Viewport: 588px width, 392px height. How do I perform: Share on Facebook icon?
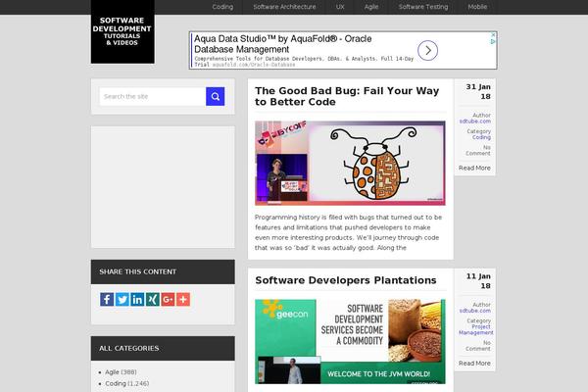107,299
